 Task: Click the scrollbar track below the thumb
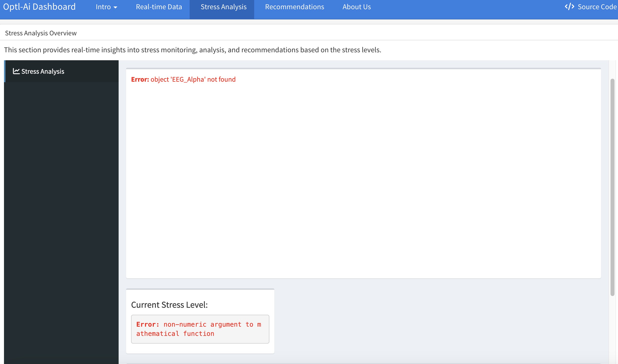(x=612, y=329)
